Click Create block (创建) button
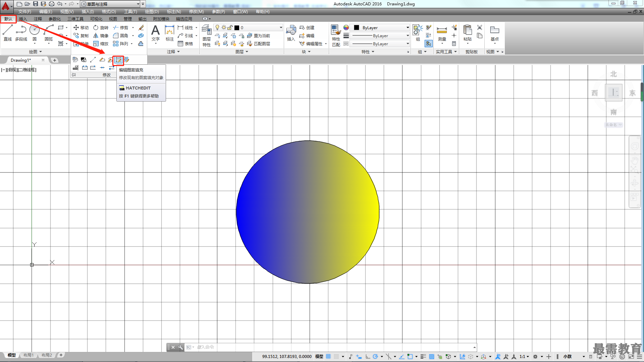The width and height of the screenshot is (644, 362). point(307,27)
